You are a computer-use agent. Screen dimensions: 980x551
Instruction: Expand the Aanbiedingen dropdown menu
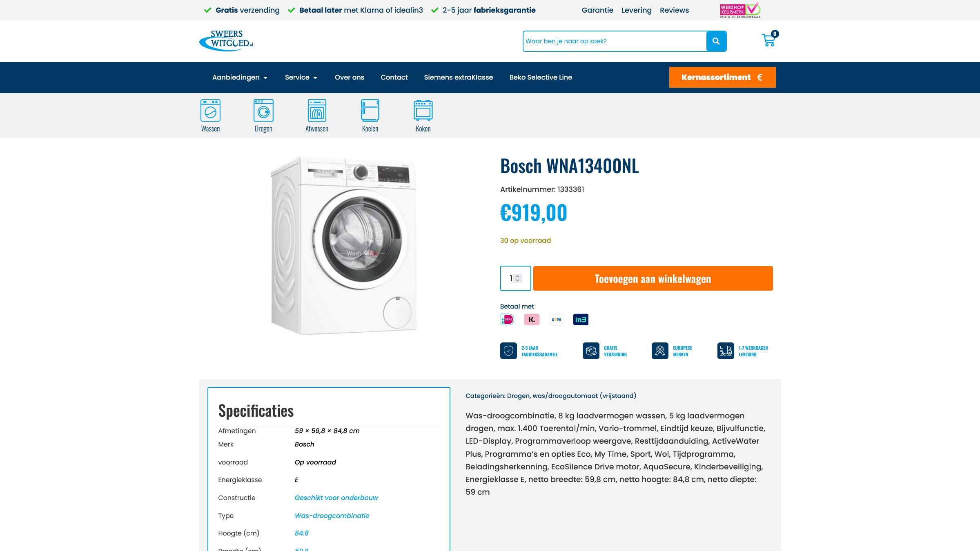240,78
